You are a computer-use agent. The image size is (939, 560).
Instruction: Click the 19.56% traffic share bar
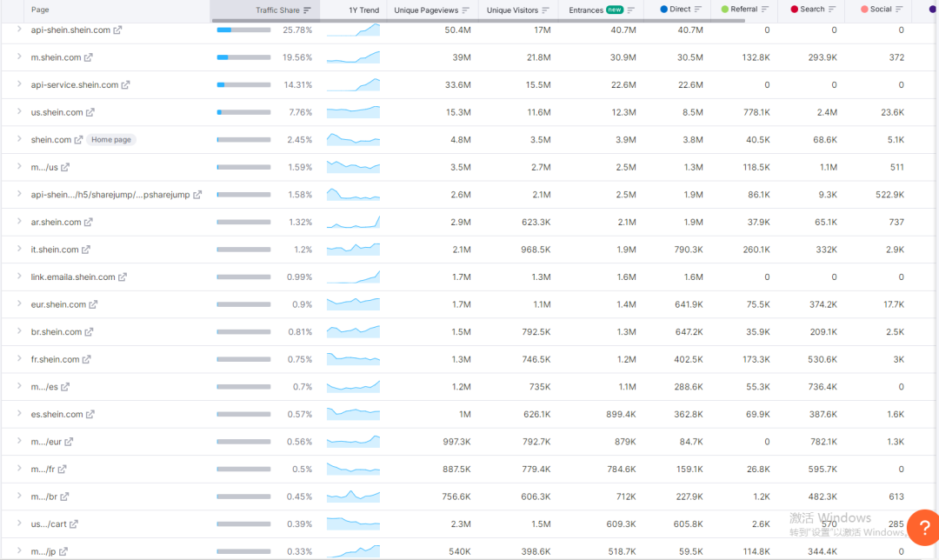coord(243,57)
